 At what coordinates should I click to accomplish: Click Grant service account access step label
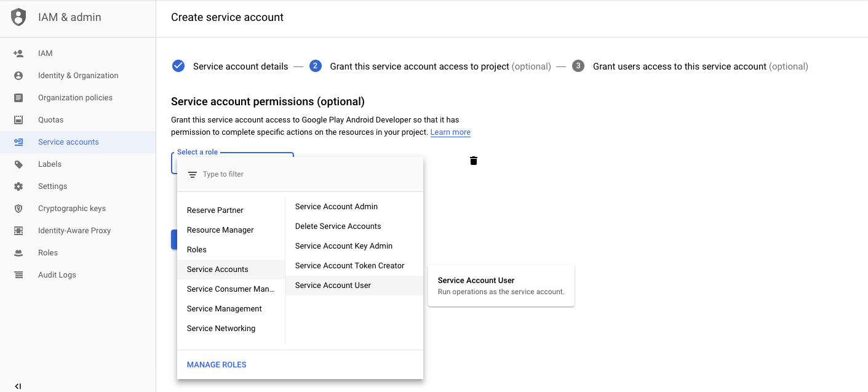pyautogui.click(x=440, y=66)
